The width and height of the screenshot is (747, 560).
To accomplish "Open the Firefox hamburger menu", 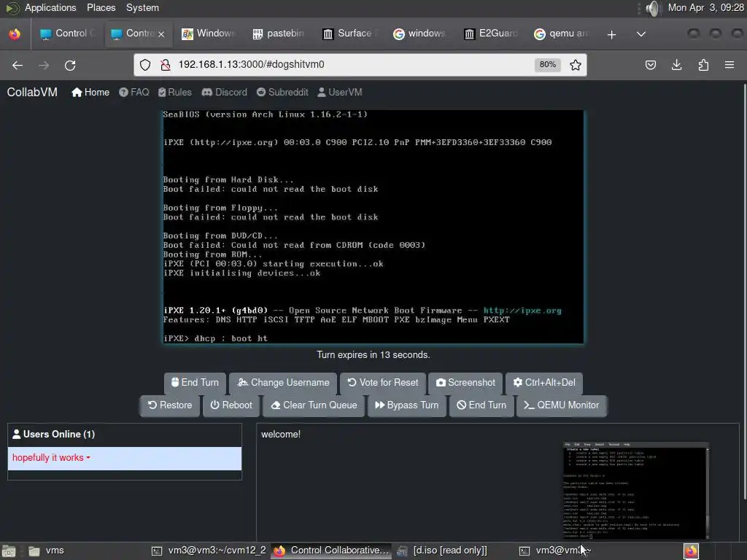I will (x=729, y=65).
